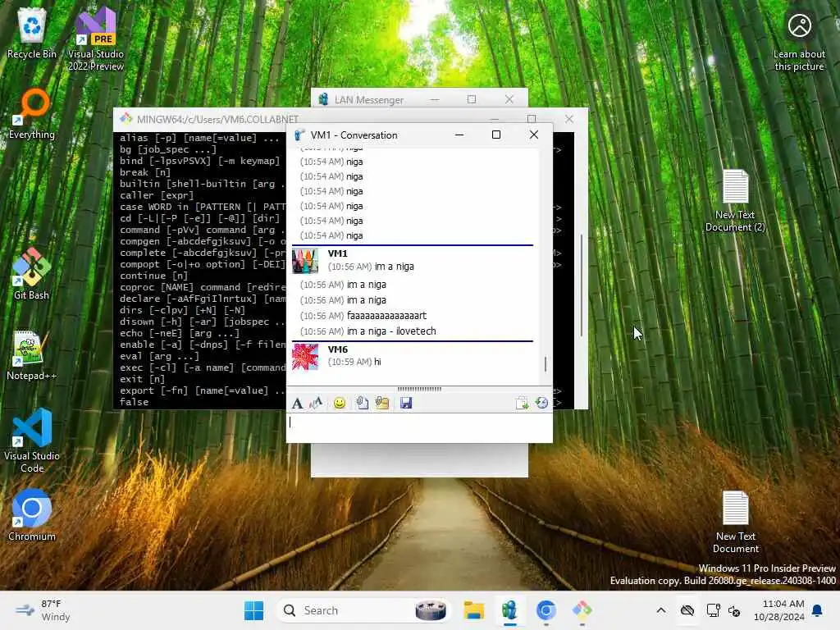Viewport: 840px width, 630px height.
Task: Close the MINGW64 terminal window
Action: pos(569,119)
